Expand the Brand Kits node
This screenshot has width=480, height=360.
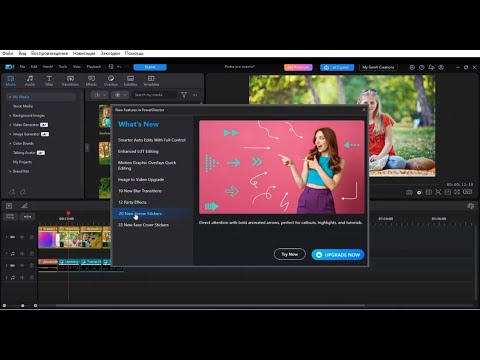click(10, 171)
